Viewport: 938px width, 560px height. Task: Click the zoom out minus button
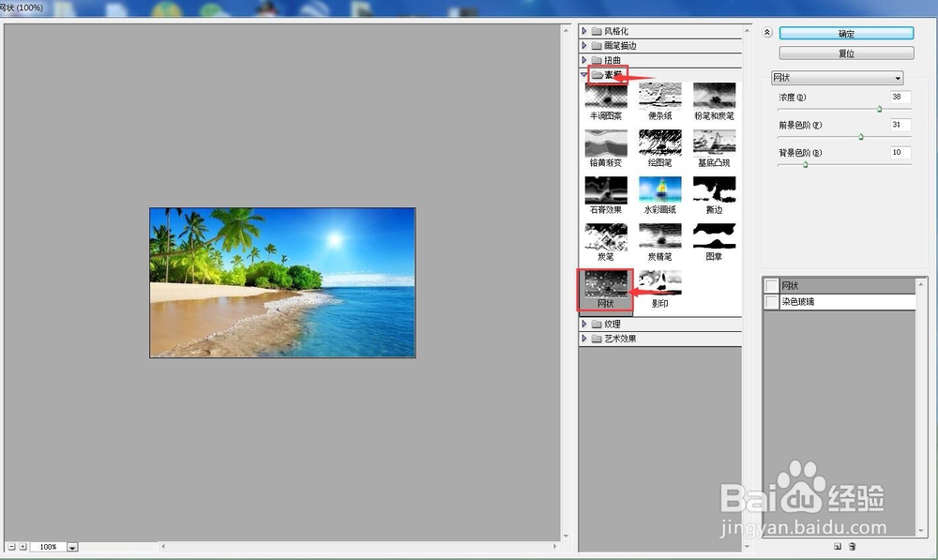coord(11,547)
